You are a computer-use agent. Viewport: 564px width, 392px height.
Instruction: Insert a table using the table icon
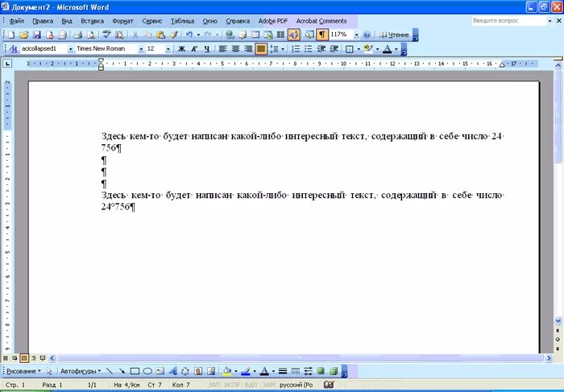[x=255, y=35]
